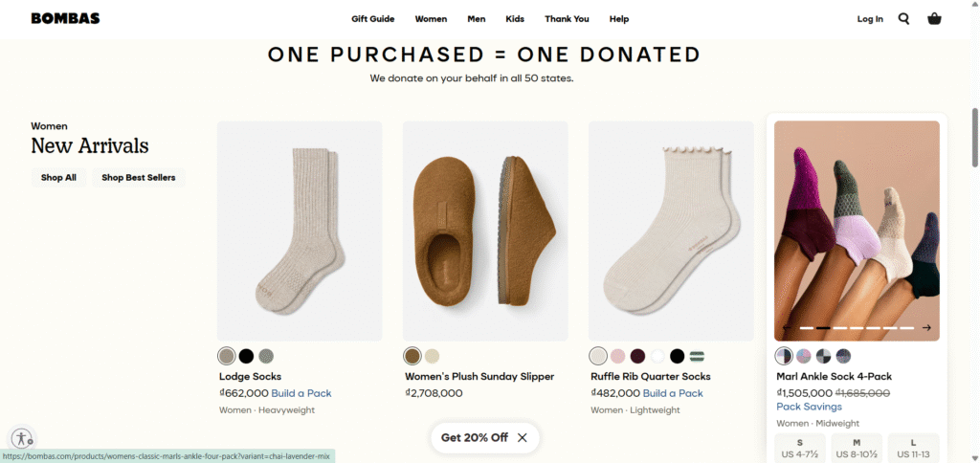Open the accessibility widget icon
Viewport: 980px width, 463px height.
22,438
